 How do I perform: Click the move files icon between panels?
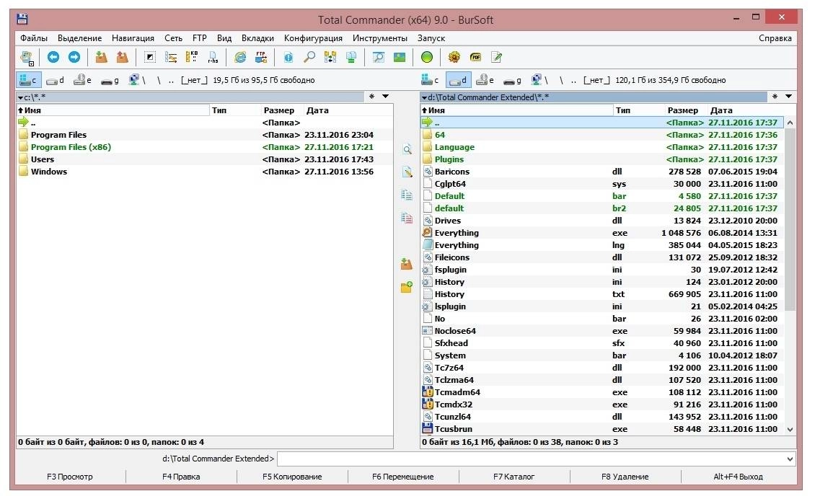(x=407, y=218)
